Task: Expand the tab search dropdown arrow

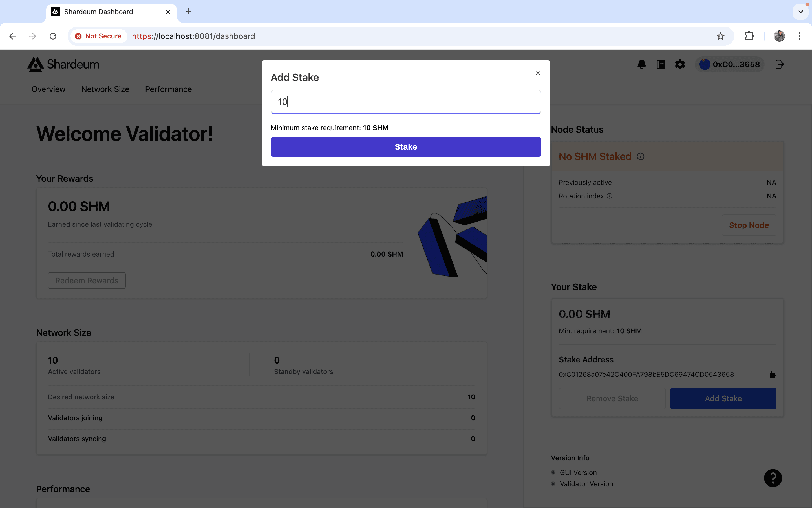Action: 801,12
